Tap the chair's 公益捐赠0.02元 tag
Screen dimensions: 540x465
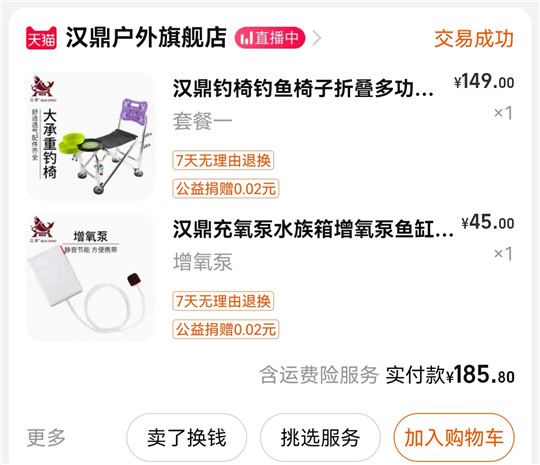pos(226,189)
